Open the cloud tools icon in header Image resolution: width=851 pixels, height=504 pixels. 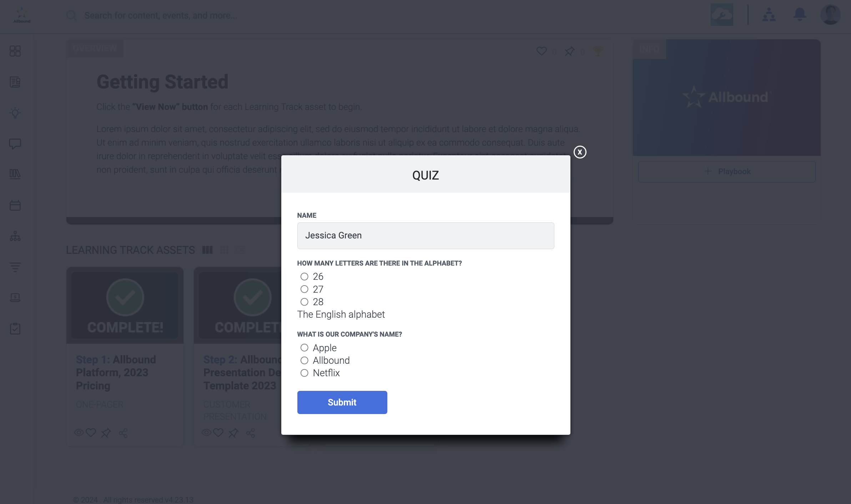(721, 15)
